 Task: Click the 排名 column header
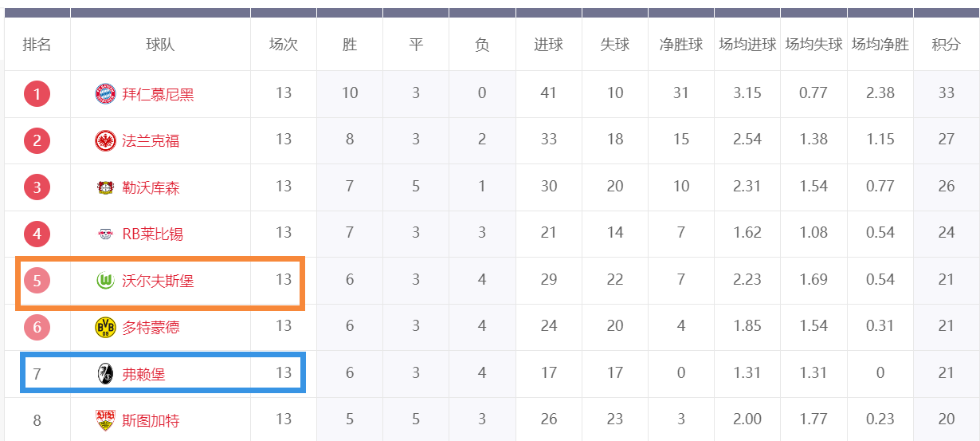coord(37,45)
